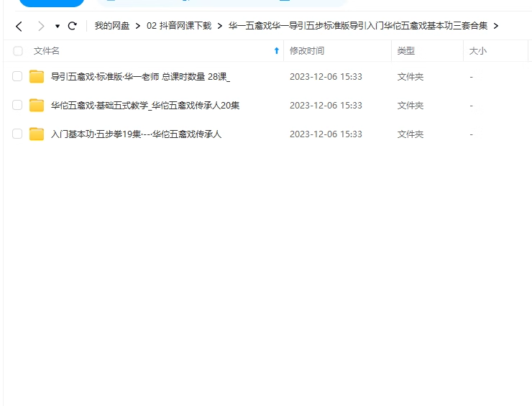Open 02 抖音网课下载 breadcrumb folder
Screen dimensions: 532x406
click(179, 26)
